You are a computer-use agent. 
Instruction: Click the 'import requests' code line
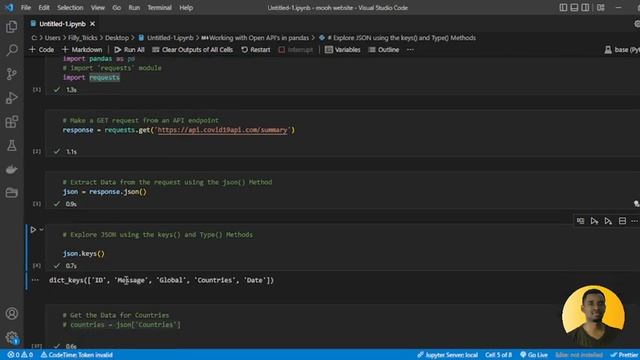[91, 77]
